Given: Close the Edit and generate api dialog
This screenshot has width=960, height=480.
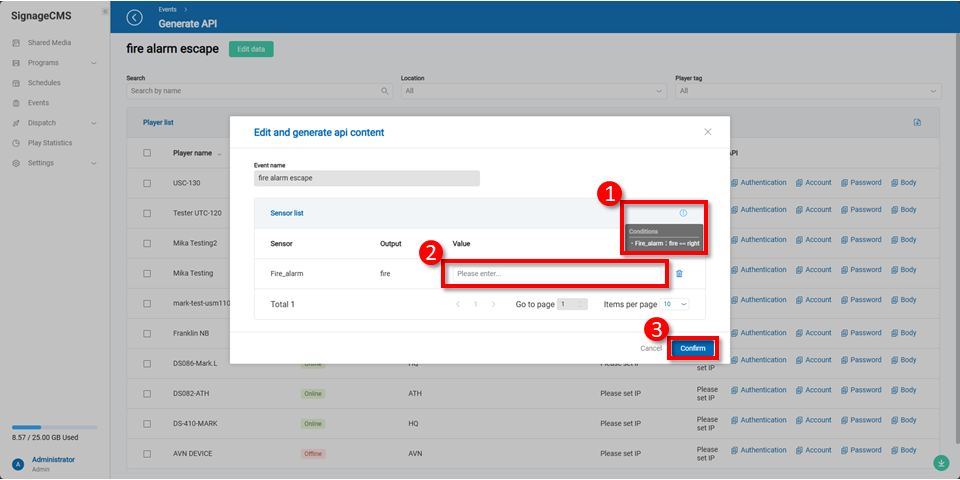Looking at the screenshot, I should coord(707,132).
